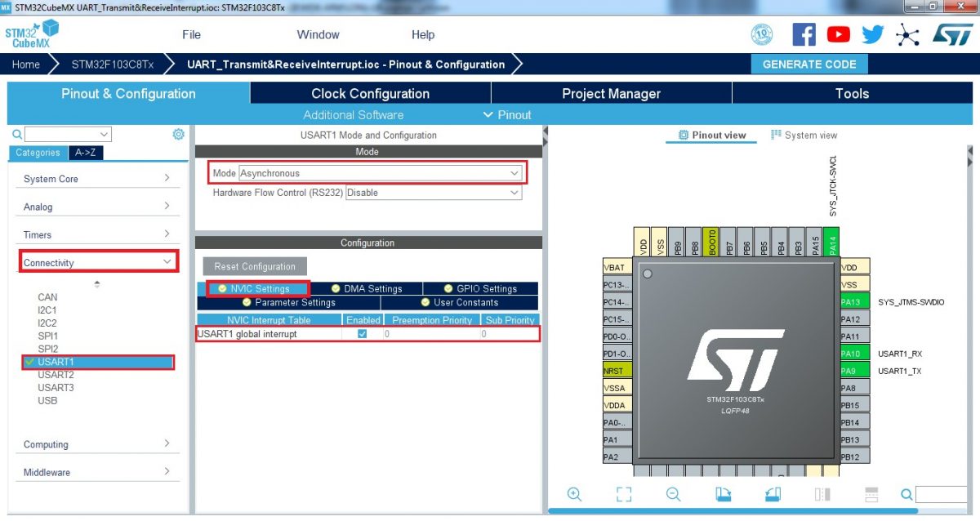Screen dimensions: 980x521
Task: Click the Twitter bird icon
Action: pyautogui.click(x=872, y=34)
